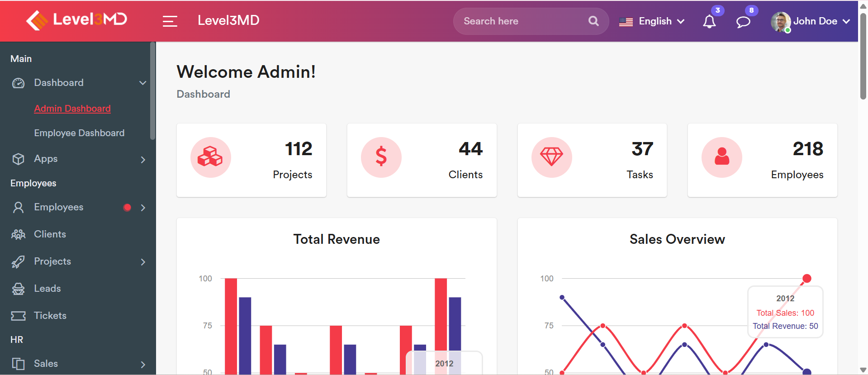Click the Level3MD logo
This screenshot has width=868, height=375.
pyautogui.click(x=77, y=20)
